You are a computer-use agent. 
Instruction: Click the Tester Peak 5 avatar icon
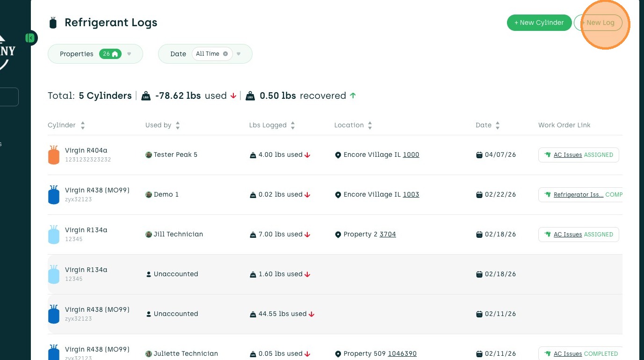(149, 155)
